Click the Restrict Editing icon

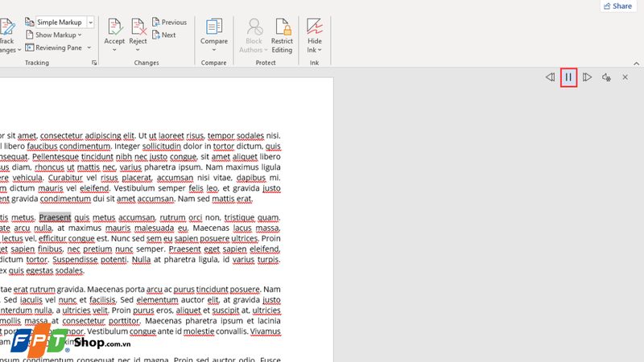tap(283, 27)
